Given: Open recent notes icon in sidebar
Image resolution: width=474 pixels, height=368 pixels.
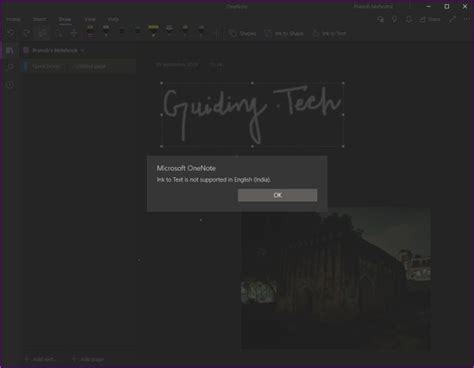Looking at the screenshot, I should coord(10,84).
